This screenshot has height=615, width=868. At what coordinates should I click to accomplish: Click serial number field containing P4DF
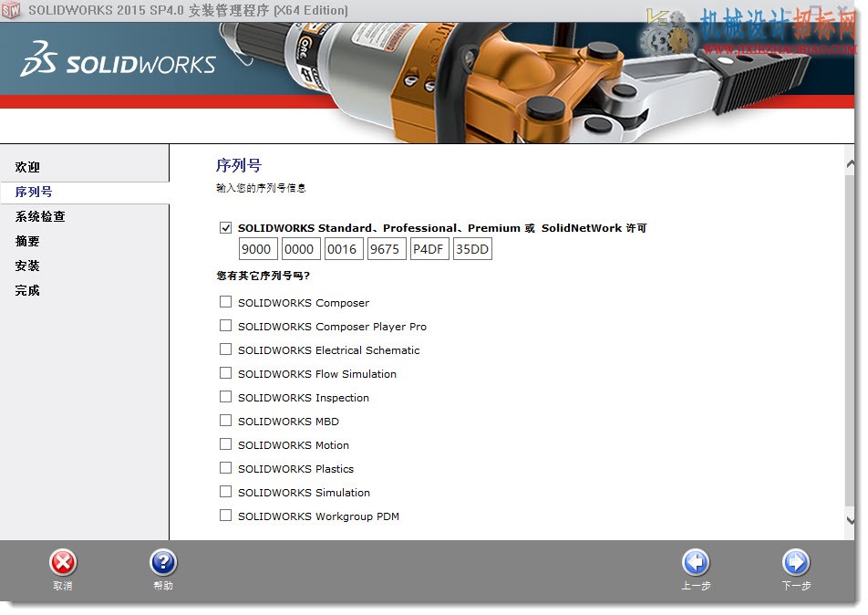(x=429, y=249)
